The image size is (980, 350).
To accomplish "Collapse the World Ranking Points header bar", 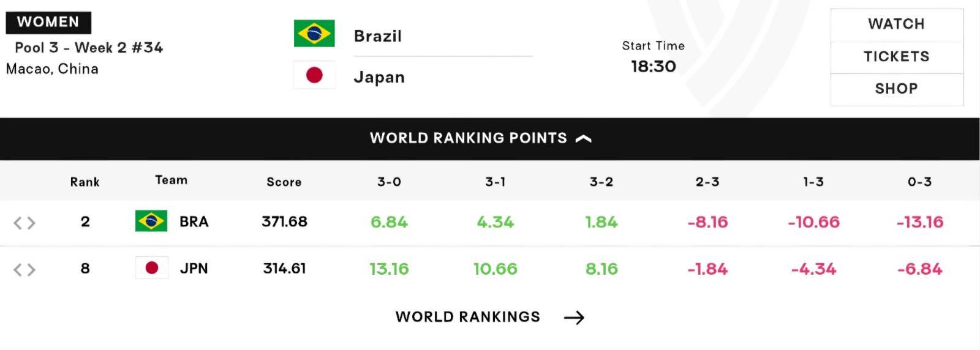I will coord(490,139).
